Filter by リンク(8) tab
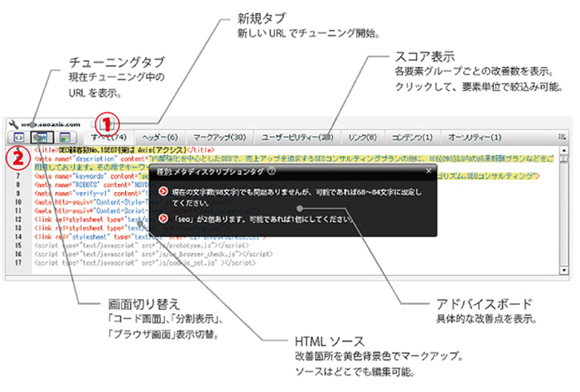The width and height of the screenshot is (580, 392). (x=361, y=136)
